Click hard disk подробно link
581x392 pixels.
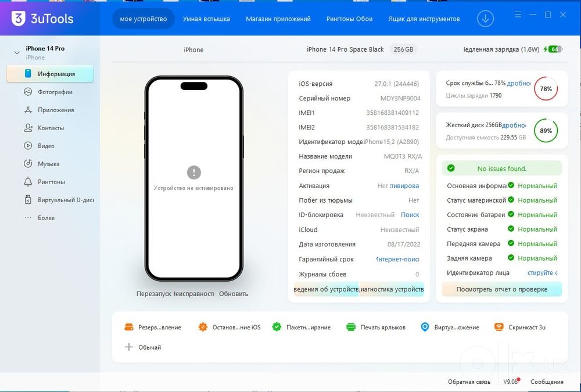[514, 125]
